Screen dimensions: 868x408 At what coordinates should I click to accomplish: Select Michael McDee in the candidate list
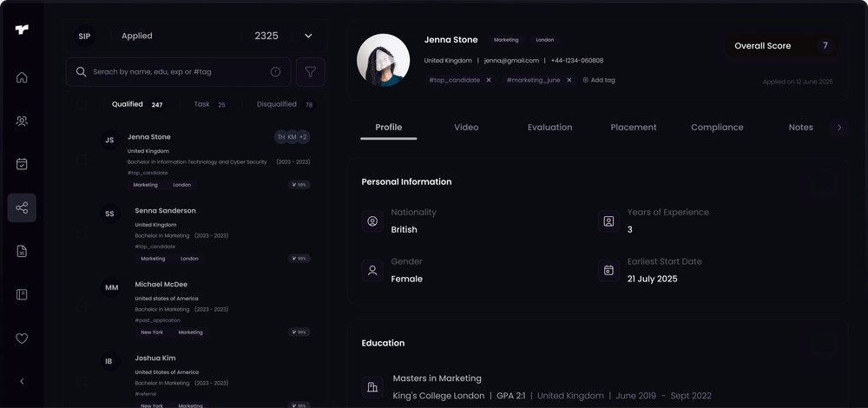pos(161,285)
